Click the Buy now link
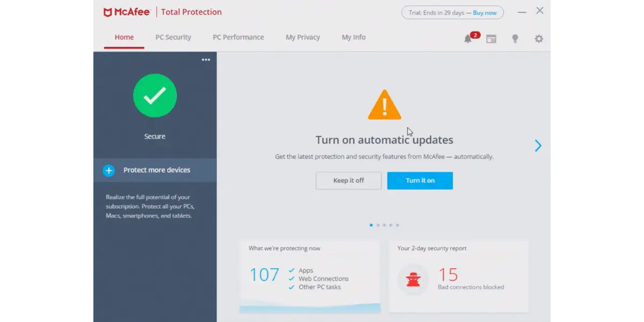This screenshot has width=644, height=322. [x=485, y=13]
